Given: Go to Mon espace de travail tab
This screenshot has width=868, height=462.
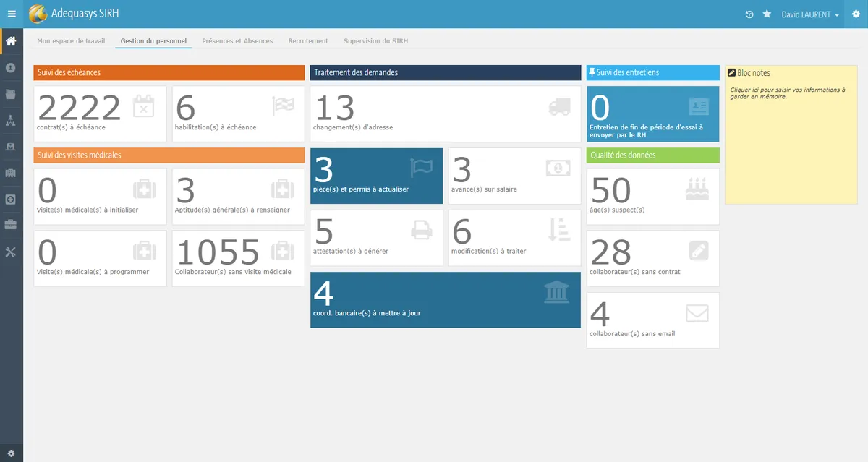Looking at the screenshot, I should click(x=72, y=41).
